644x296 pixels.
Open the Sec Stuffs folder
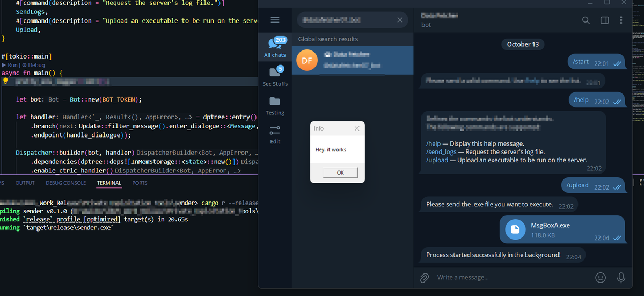(275, 76)
